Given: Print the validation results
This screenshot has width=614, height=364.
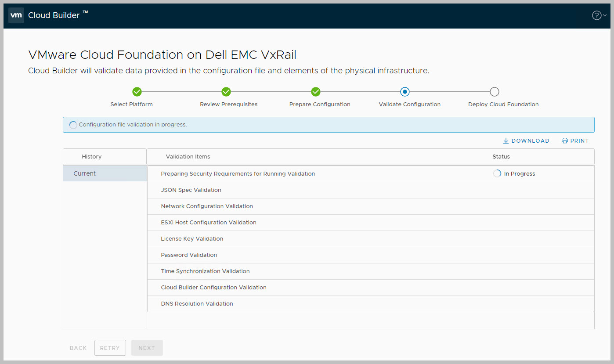Looking at the screenshot, I should click(x=575, y=141).
